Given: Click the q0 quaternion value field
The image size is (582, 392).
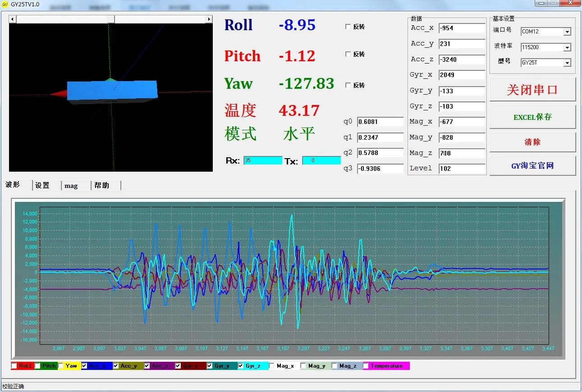Looking at the screenshot, I should pos(380,122).
